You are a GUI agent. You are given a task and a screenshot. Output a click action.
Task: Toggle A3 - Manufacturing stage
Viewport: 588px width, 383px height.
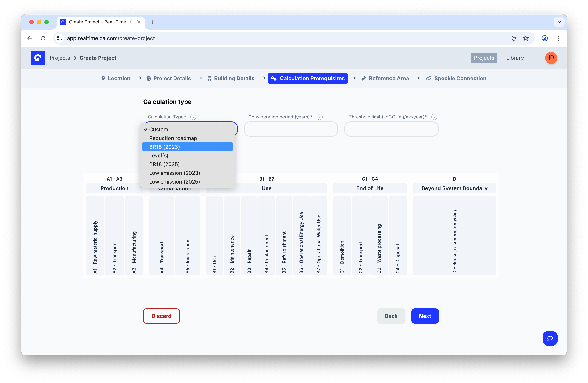(x=134, y=236)
